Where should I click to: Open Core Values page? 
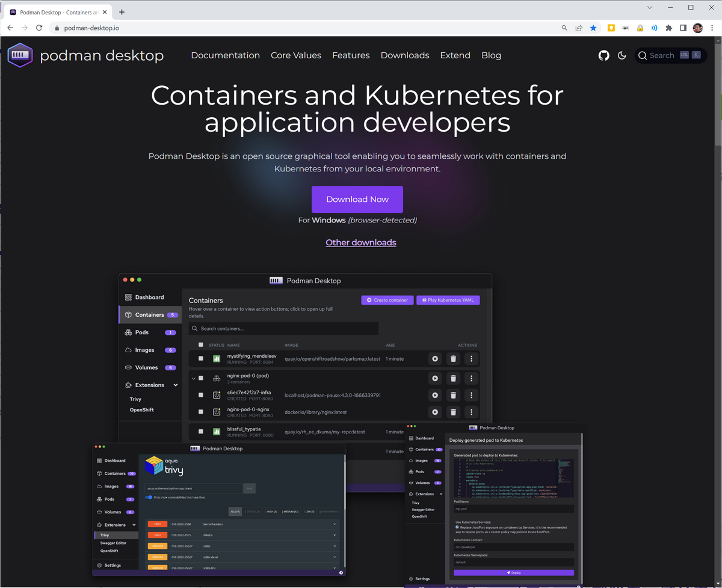(x=296, y=55)
